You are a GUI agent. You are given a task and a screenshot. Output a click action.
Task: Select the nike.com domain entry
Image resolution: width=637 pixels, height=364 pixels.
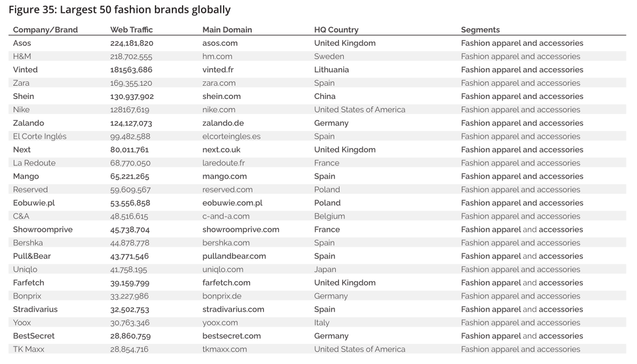(219, 110)
